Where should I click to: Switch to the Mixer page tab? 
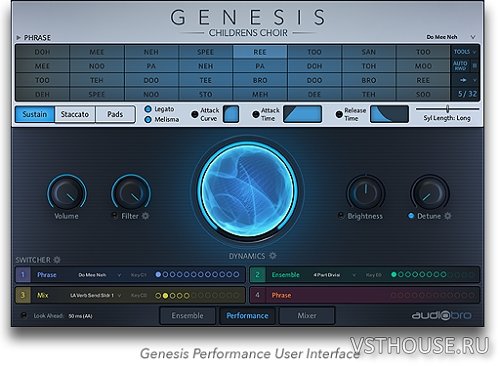[x=307, y=316]
